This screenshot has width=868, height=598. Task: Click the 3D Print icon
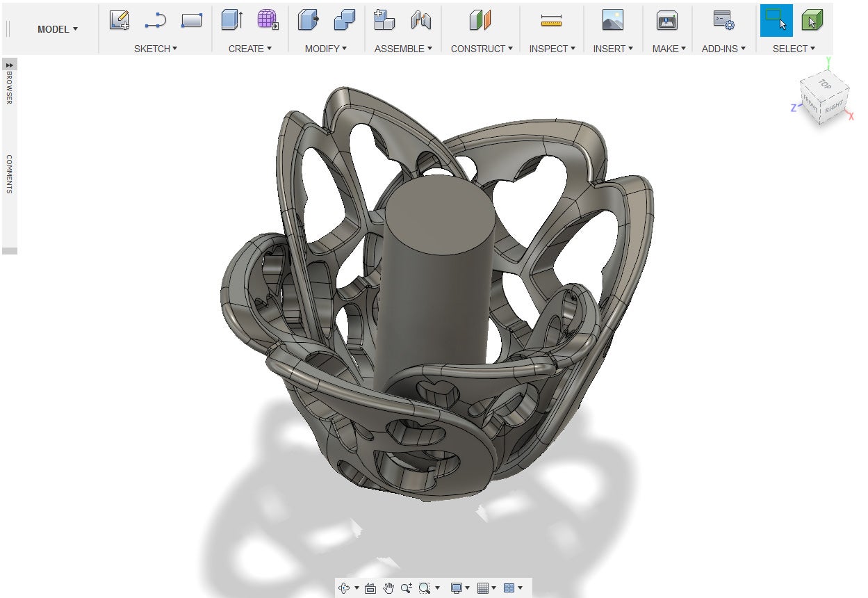coord(667,21)
